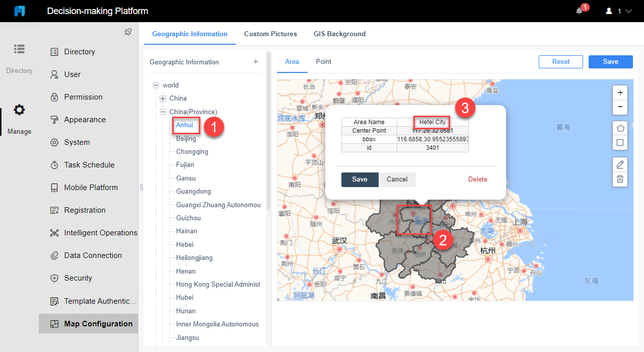The width and height of the screenshot is (644, 352).
Task: Select the Point tab
Action: 323,61
